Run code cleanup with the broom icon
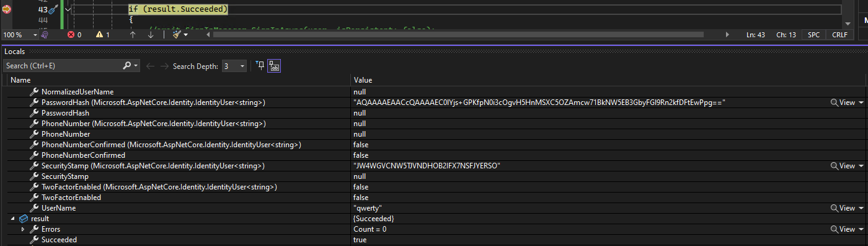 pyautogui.click(x=176, y=35)
